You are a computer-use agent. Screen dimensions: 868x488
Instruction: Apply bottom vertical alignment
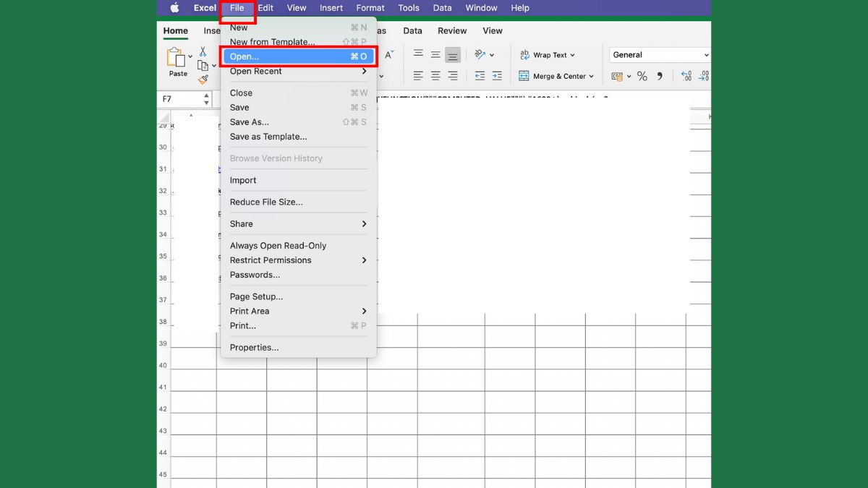pyautogui.click(x=453, y=55)
